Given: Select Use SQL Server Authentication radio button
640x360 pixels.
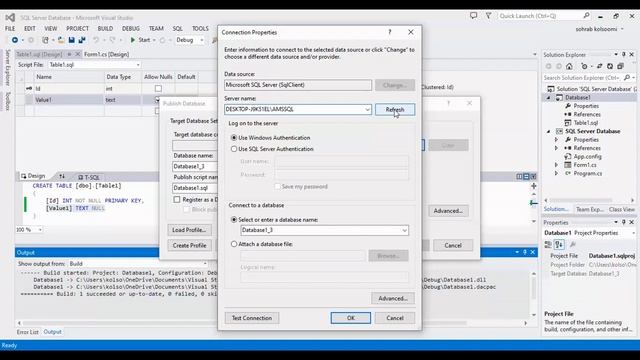Looking at the screenshot, I should [234, 149].
